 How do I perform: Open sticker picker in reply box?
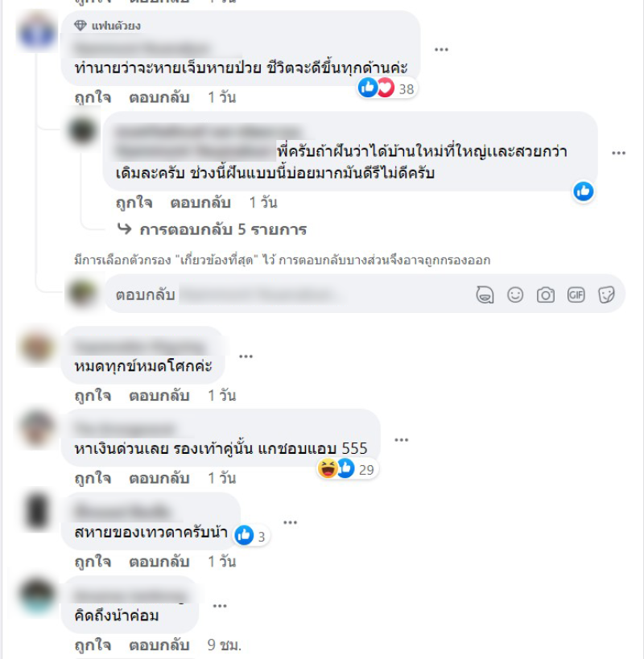point(606,294)
